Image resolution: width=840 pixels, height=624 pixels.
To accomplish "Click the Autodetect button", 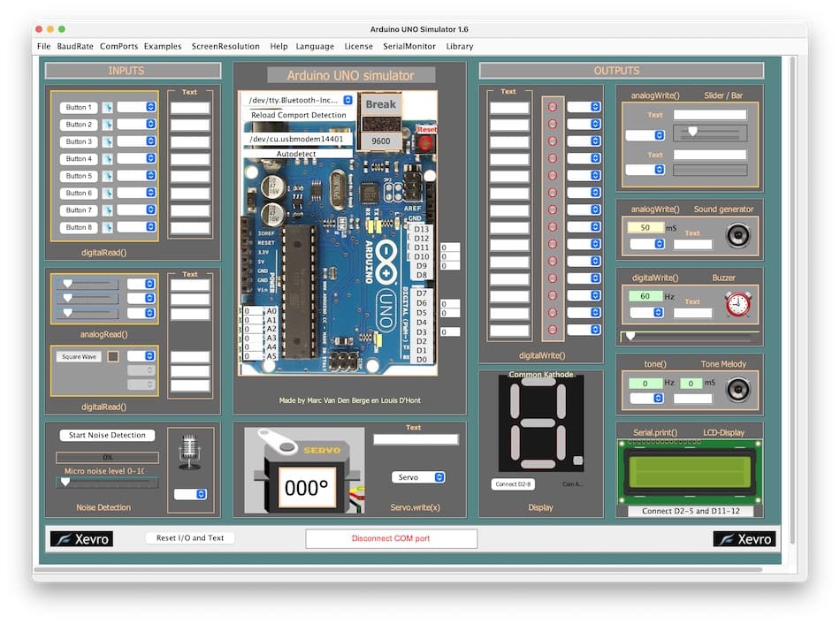I will pos(296,154).
